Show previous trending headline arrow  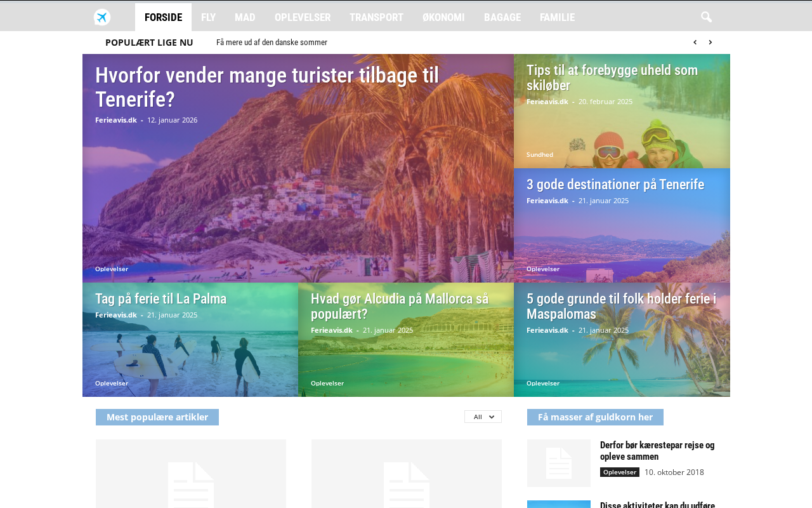695,43
